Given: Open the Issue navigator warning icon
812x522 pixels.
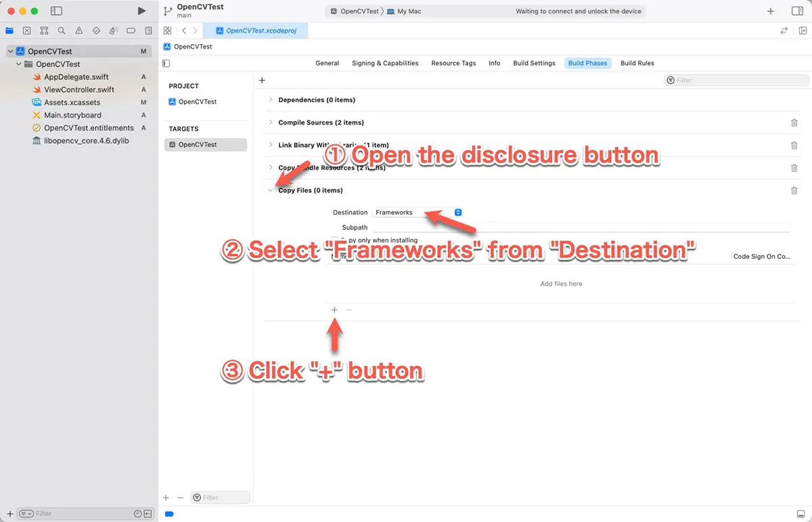Looking at the screenshot, I should (x=79, y=30).
